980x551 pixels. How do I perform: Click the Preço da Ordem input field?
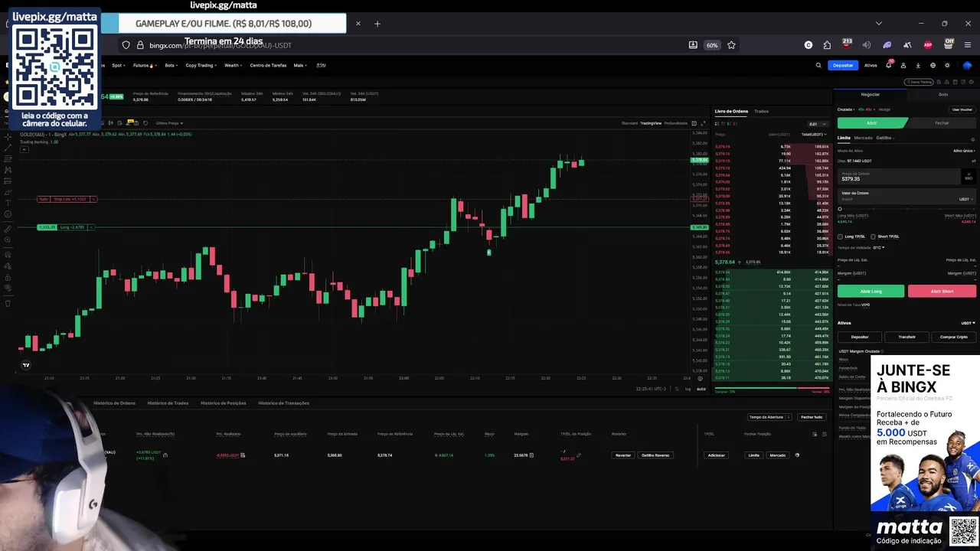coord(899,177)
